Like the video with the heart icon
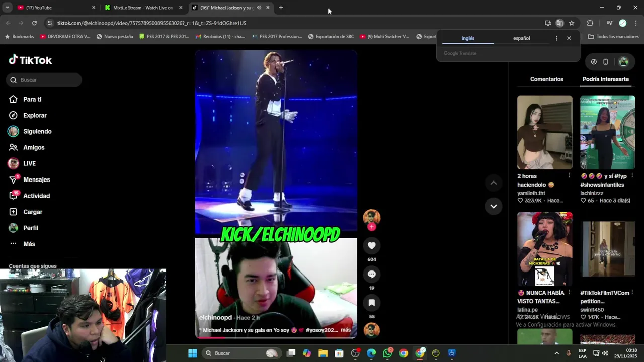The width and height of the screenshot is (644, 362). tap(372, 245)
